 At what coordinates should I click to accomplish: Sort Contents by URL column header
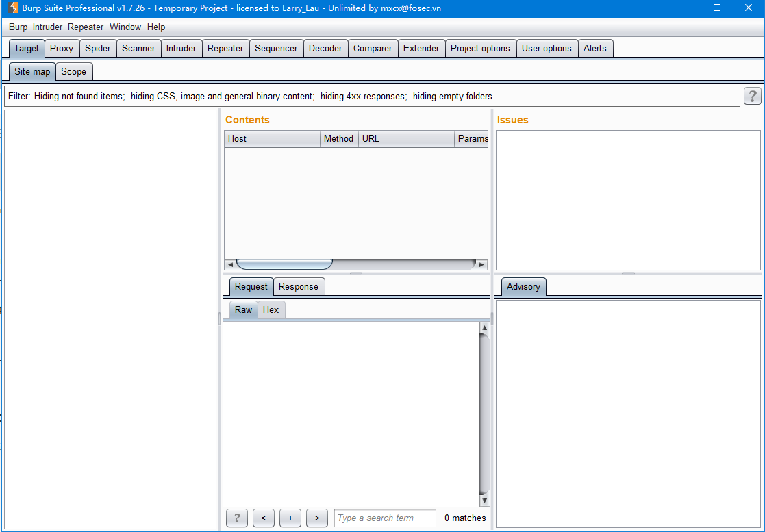406,139
